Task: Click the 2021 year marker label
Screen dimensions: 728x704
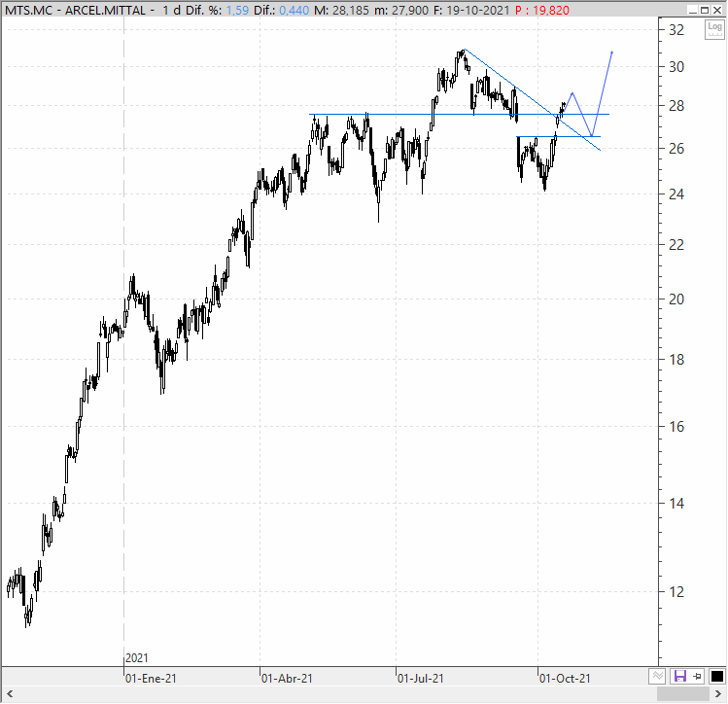Action: [x=137, y=658]
